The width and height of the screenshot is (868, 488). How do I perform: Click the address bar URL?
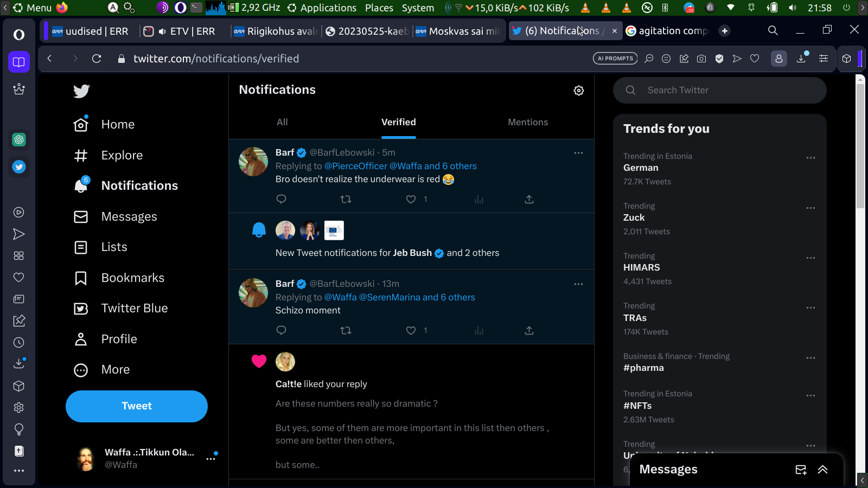(x=216, y=59)
